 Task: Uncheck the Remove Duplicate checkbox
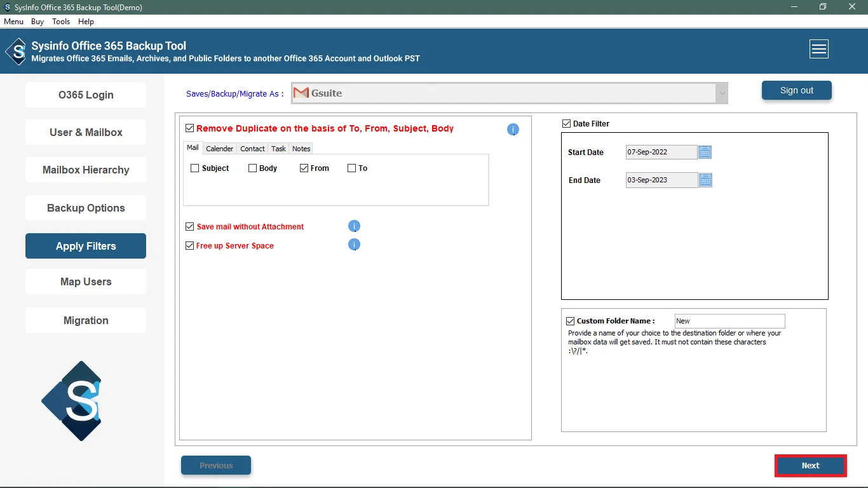tap(189, 128)
